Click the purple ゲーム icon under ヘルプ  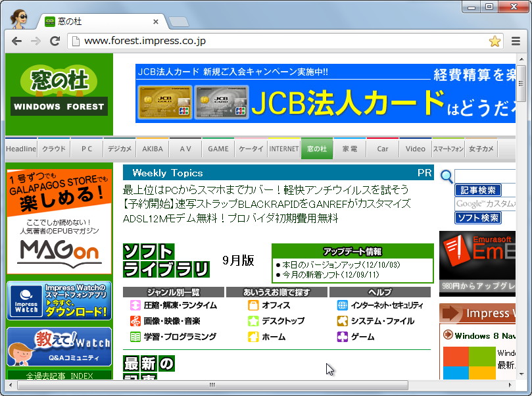click(x=342, y=337)
